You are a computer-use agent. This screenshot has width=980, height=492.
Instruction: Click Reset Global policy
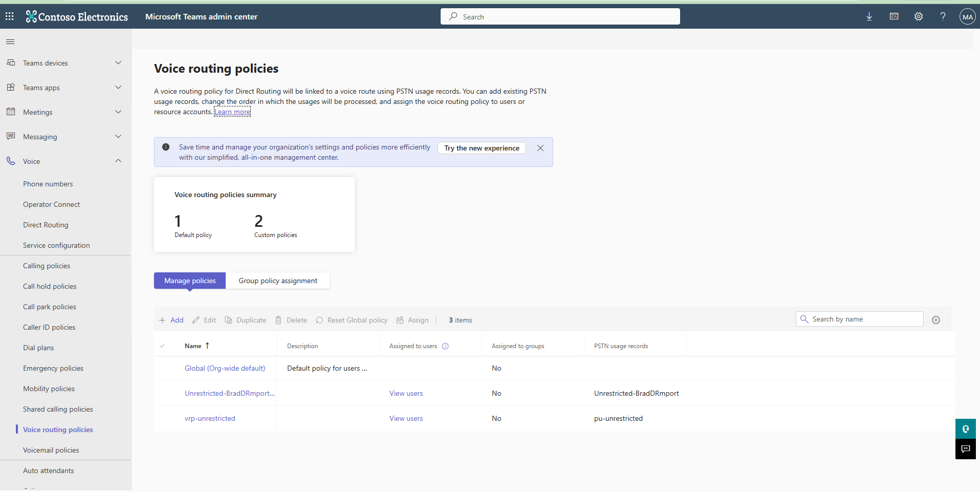pos(352,320)
